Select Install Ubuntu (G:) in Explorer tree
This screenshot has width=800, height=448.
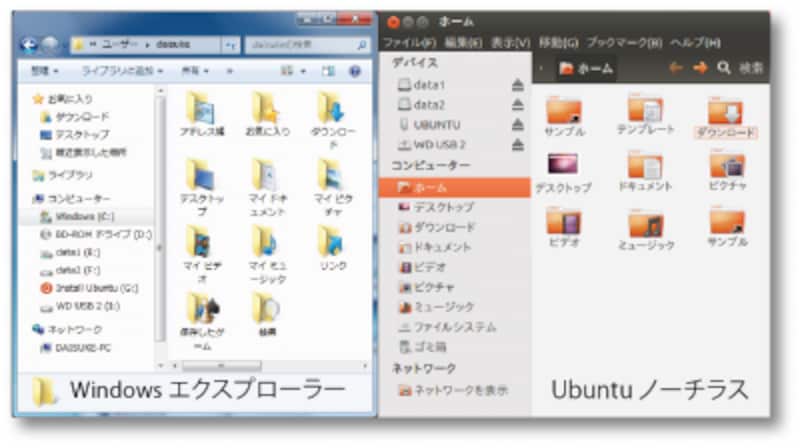point(89,288)
